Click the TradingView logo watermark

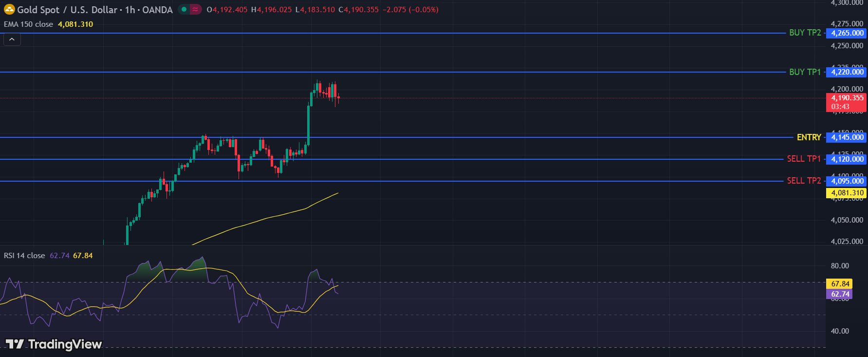54,344
